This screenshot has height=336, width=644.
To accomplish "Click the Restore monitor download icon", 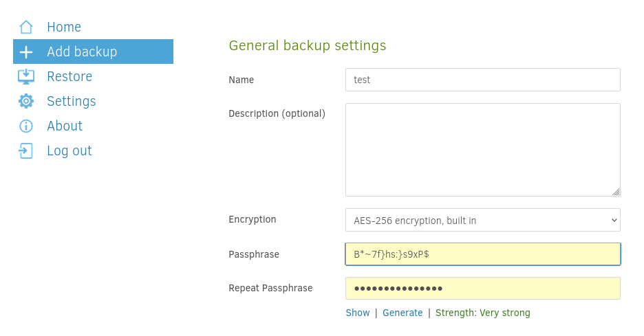I will pyautogui.click(x=26, y=76).
